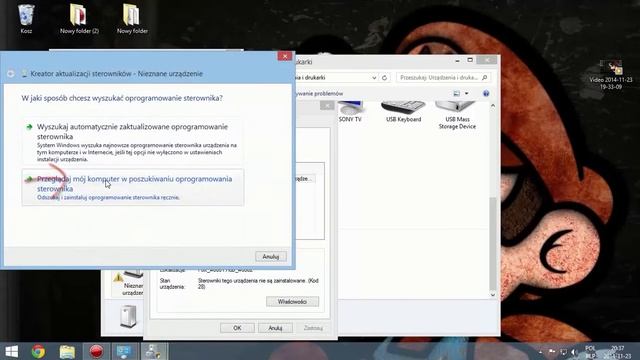Choose browse my computer for driver software

tap(133, 187)
